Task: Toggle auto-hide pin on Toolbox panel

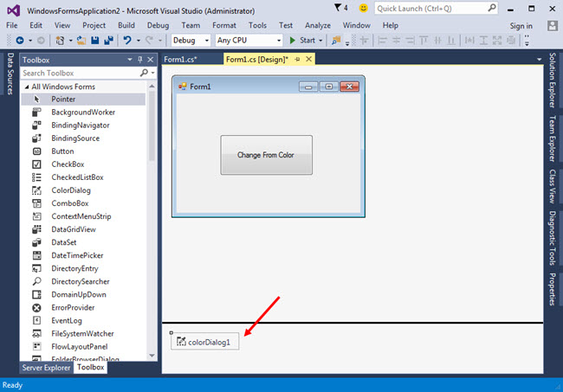Action: 140,60
